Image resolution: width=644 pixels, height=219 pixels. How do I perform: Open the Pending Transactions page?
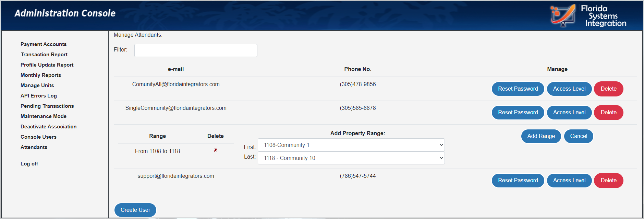tap(47, 106)
